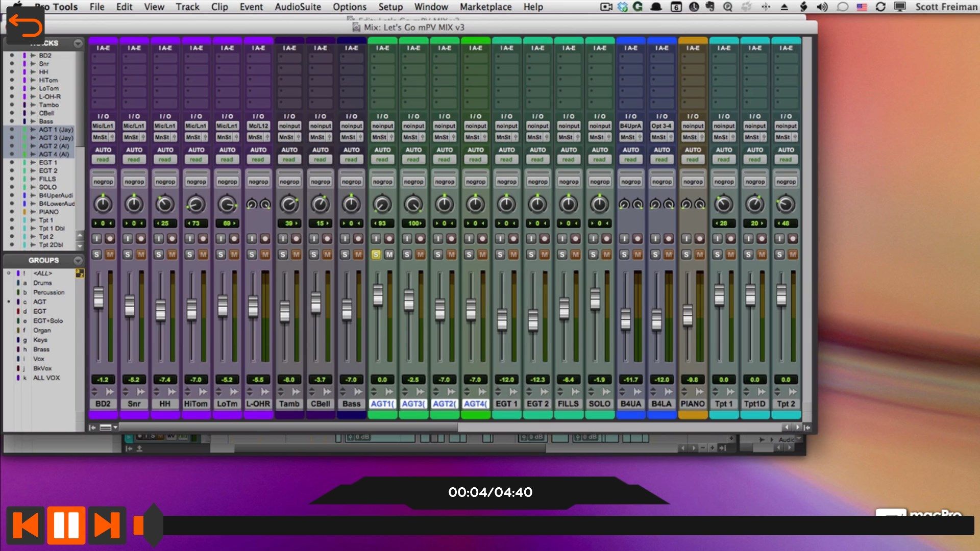
Task: Click the Mute button on Bass channel
Action: pos(358,254)
